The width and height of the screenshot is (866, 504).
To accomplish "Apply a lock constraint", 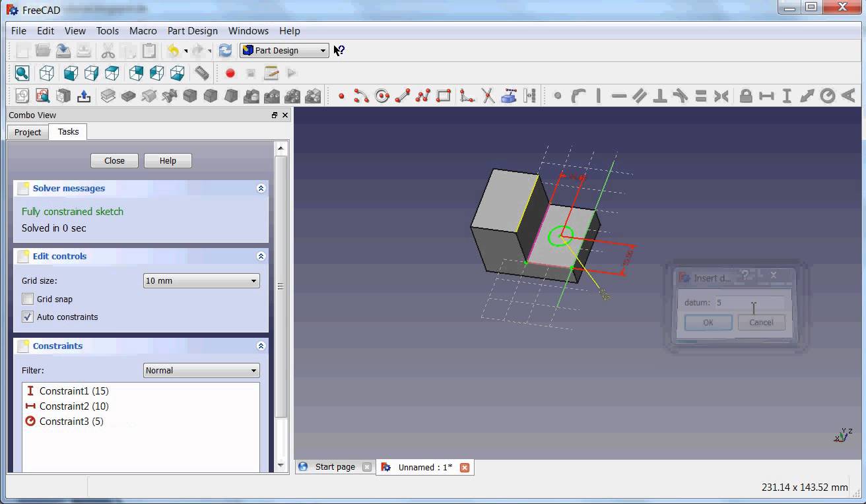I will (745, 96).
